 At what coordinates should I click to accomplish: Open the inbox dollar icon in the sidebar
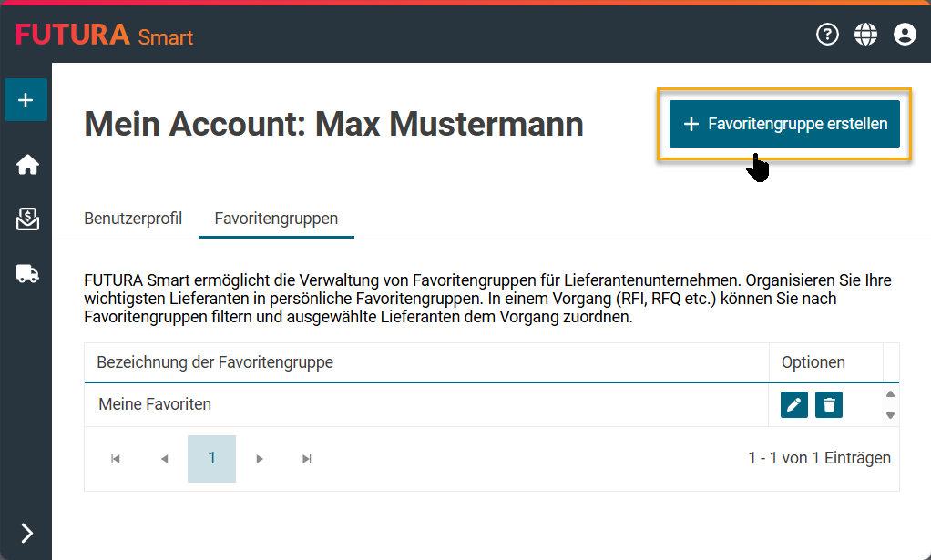(27, 219)
